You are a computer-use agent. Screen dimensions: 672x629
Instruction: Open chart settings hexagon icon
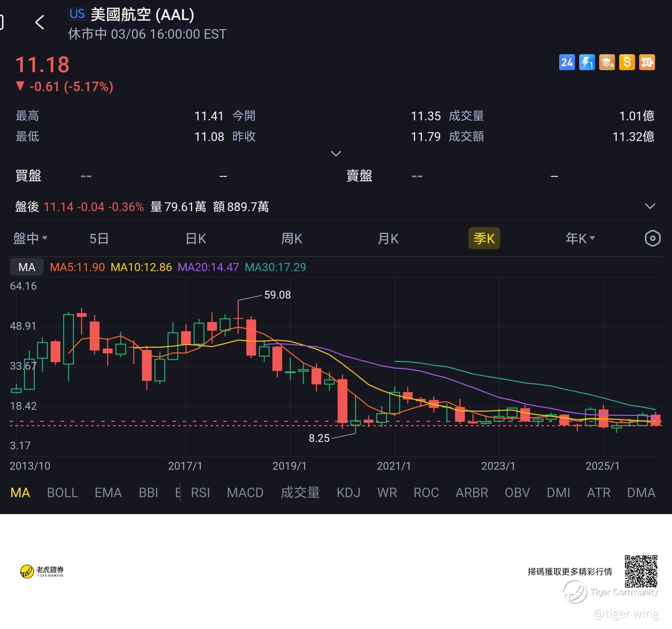652,239
